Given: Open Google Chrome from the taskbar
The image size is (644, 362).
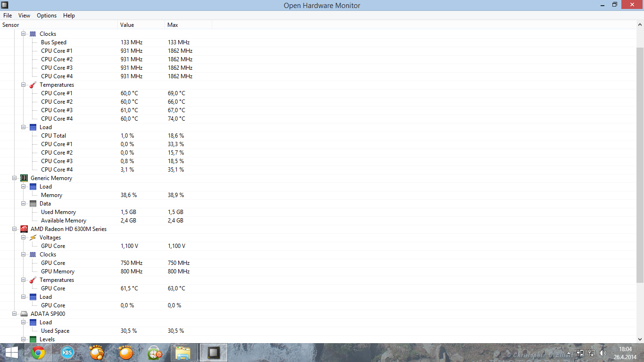Looking at the screenshot, I should (38, 353).
